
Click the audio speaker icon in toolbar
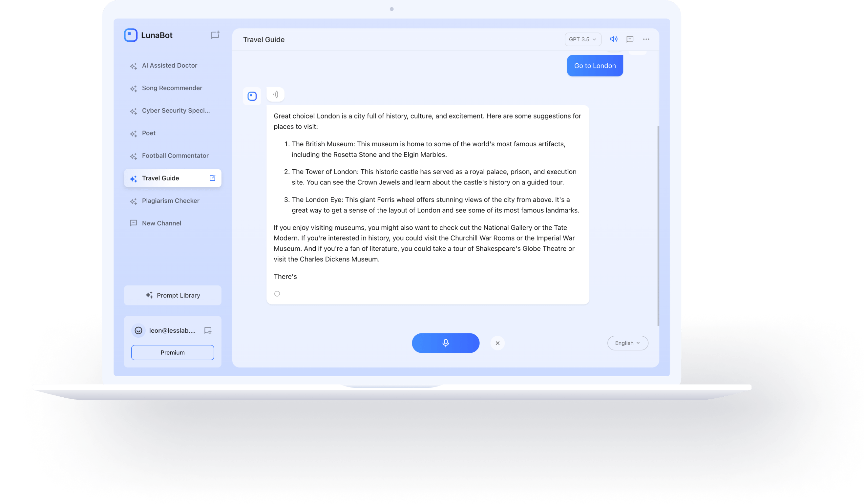pyautogui.click(x=613, y=39)
